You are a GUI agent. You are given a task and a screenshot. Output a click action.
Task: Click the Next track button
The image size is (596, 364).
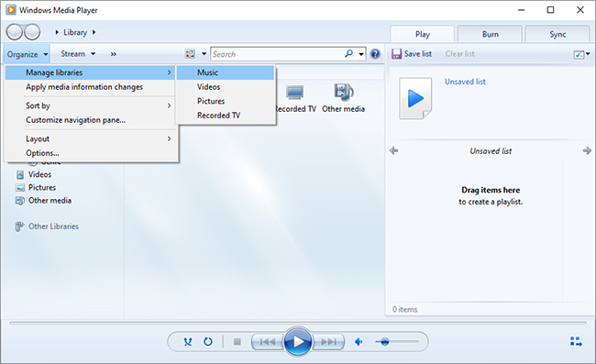point(328,342)
